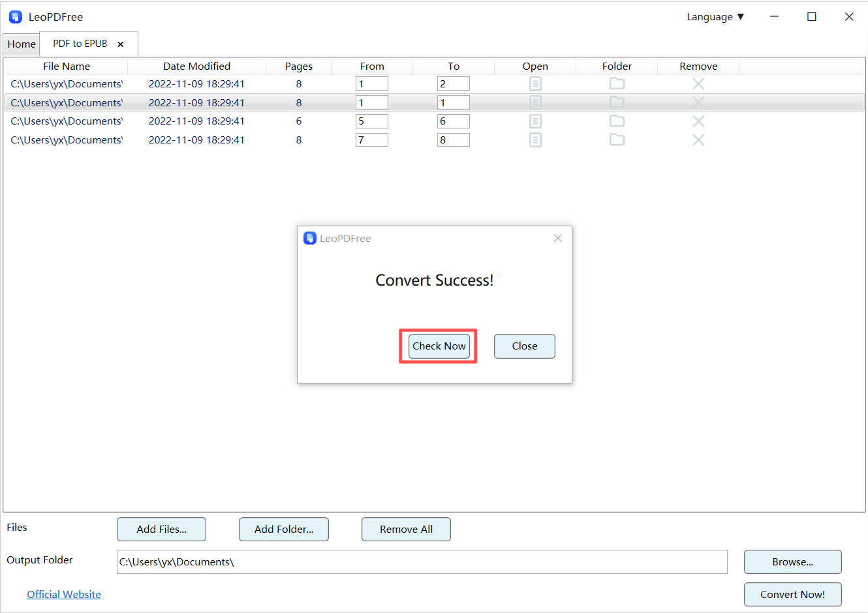The height and width of the screenshot is (613, 868).
Task: Click the Convert Success! message text
Action: [435, 280]
